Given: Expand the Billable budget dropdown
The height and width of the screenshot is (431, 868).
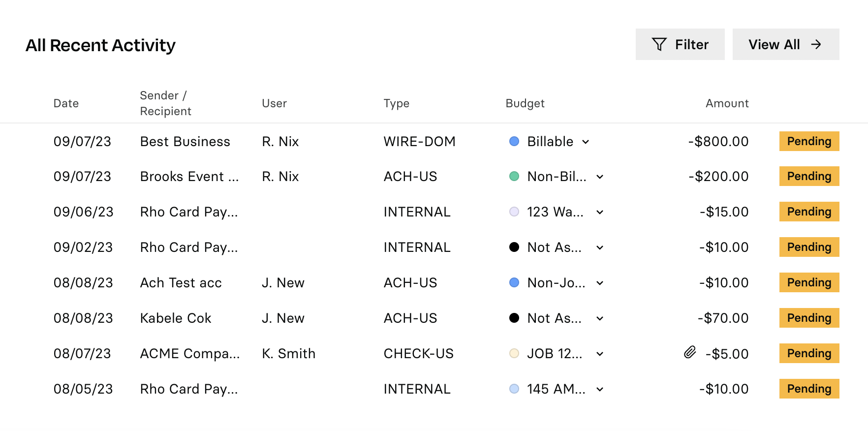Looking at the screenshot, I should 586,142.
